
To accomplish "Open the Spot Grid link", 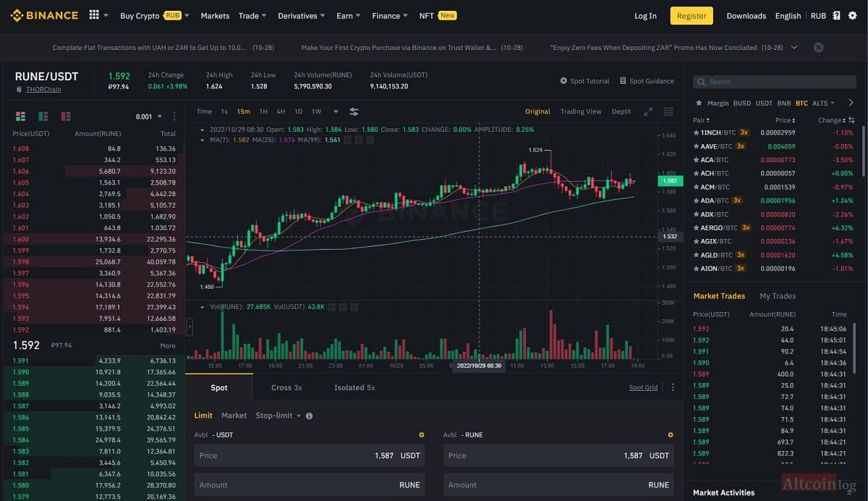I will [x=643, y=387].
